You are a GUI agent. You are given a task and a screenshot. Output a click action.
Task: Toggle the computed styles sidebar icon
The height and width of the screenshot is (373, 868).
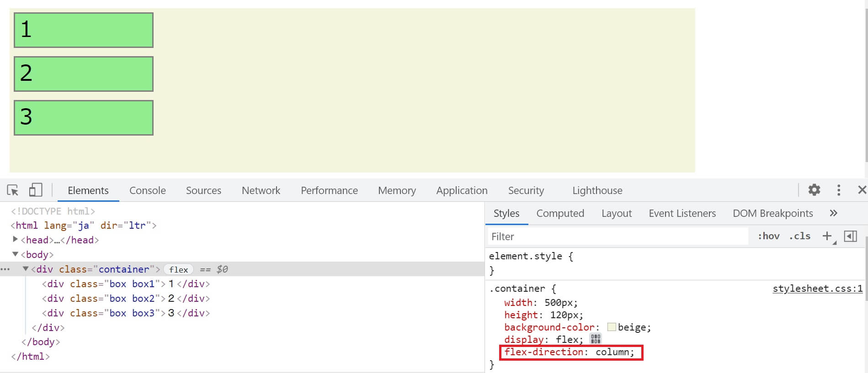click(x=850, y=236)
